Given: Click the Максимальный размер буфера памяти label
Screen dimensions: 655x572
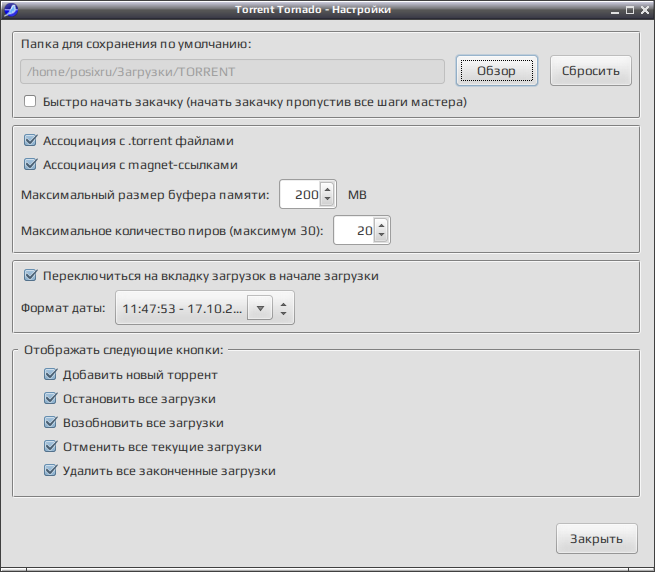Looking at the screenshot, I should pos(145,195).
